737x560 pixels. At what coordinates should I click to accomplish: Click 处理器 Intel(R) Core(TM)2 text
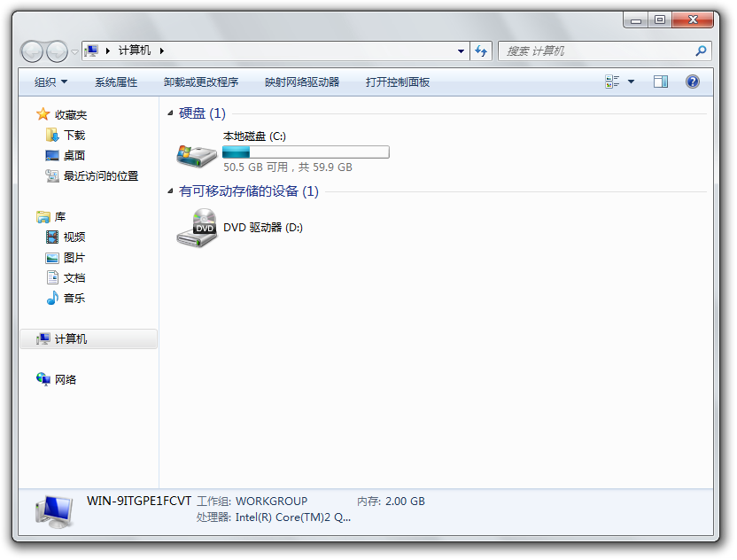(x=274, y=517)
